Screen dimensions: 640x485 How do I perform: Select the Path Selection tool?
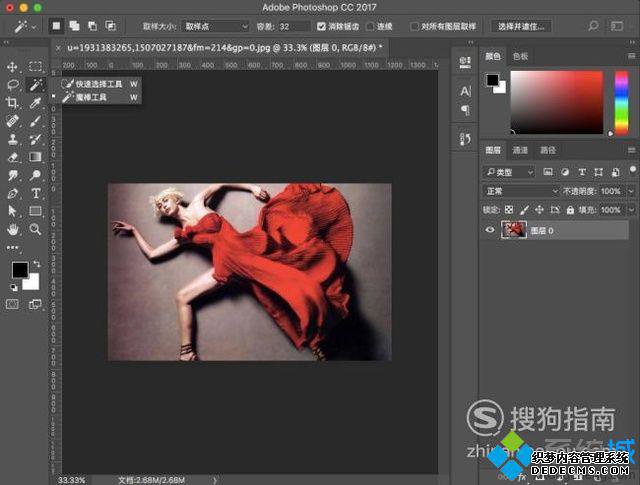pyautogui.click(x=13, y=211)
